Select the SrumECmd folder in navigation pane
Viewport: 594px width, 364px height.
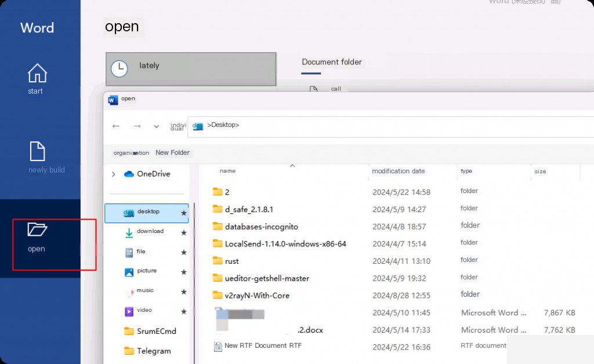point(150,331)
